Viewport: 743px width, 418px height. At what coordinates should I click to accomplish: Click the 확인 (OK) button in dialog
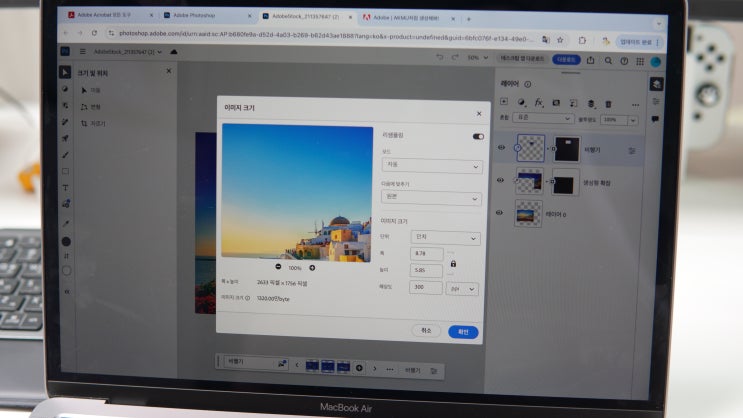[x=463, y=332]
